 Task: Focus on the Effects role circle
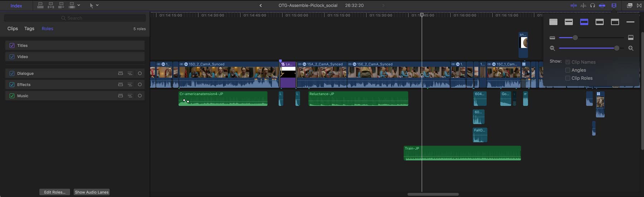pos(140,85)
